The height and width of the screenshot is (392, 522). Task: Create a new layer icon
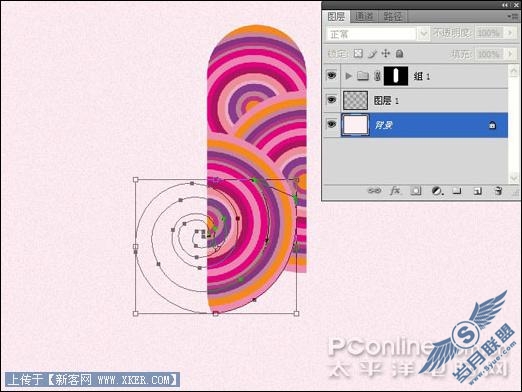[x=478, y=191]
